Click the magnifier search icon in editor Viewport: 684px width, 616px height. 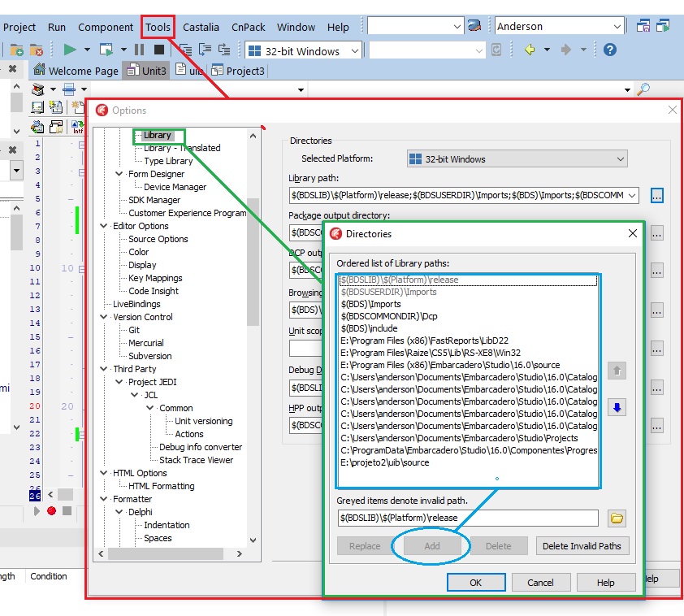coord(643,89)
